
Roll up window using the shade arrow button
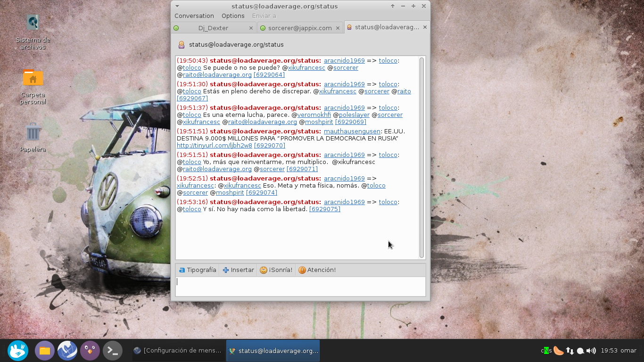coord(392,6)
